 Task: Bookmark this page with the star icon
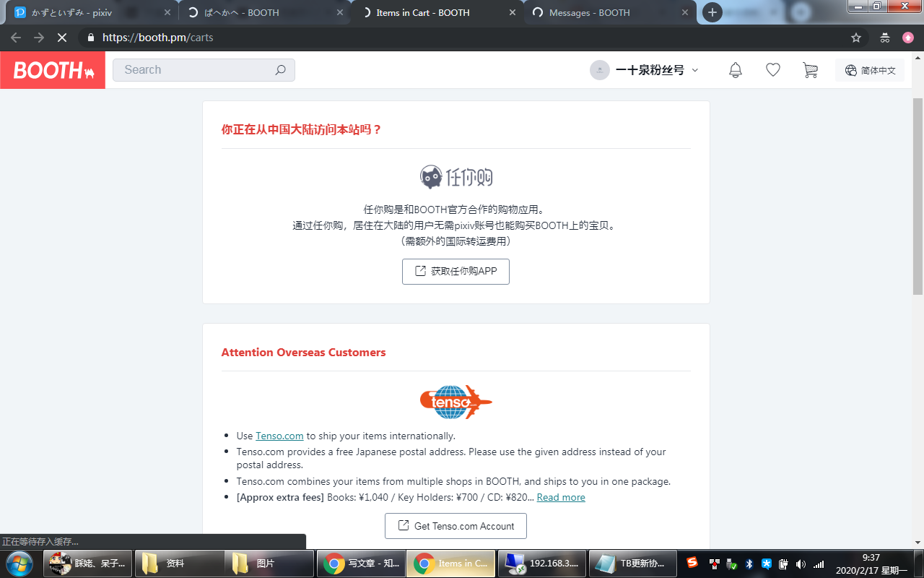855,37
